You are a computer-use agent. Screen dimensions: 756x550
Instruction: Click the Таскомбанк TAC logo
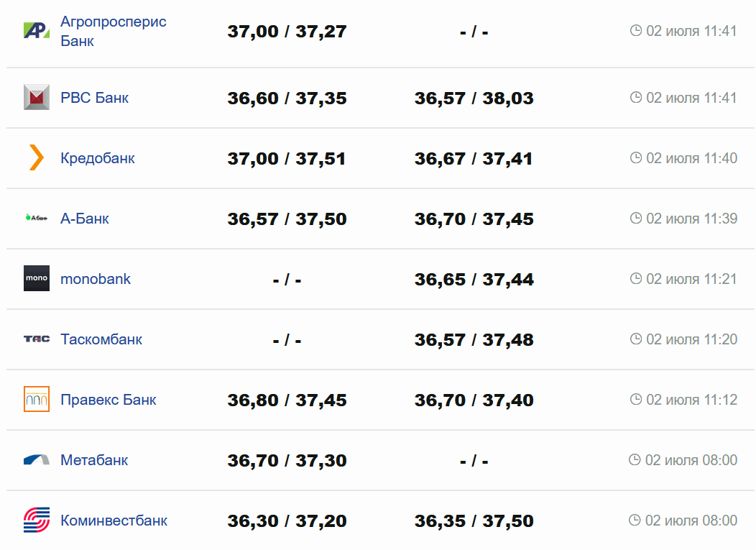click(x=36, y=339)
